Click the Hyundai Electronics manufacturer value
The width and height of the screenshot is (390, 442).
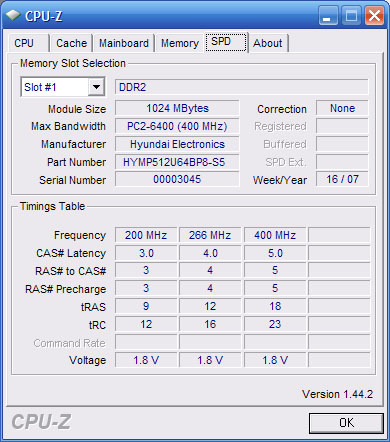(x=177, y=144)
